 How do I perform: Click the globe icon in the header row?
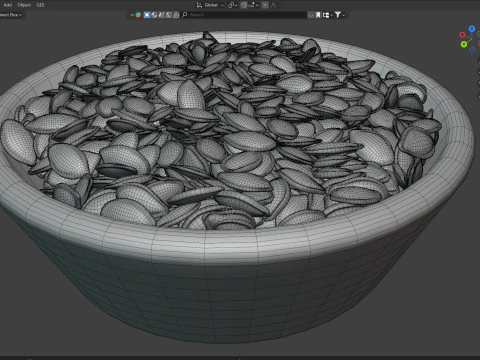pyautogui.click(x=154, y=15)
